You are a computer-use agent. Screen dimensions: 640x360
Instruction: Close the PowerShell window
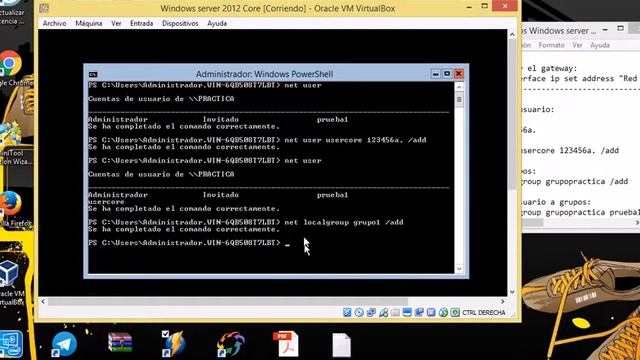tap(459, 74)
